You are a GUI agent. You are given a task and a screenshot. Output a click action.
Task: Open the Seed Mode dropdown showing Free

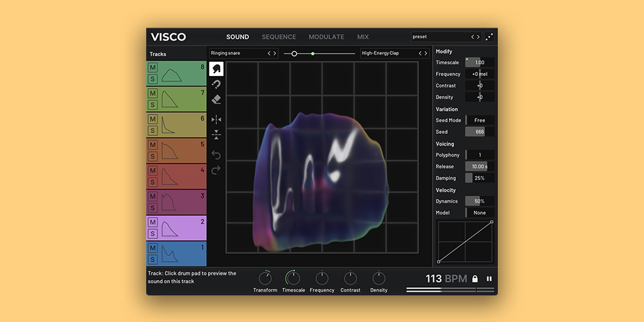pyautogui.click(x=480, y=120)
